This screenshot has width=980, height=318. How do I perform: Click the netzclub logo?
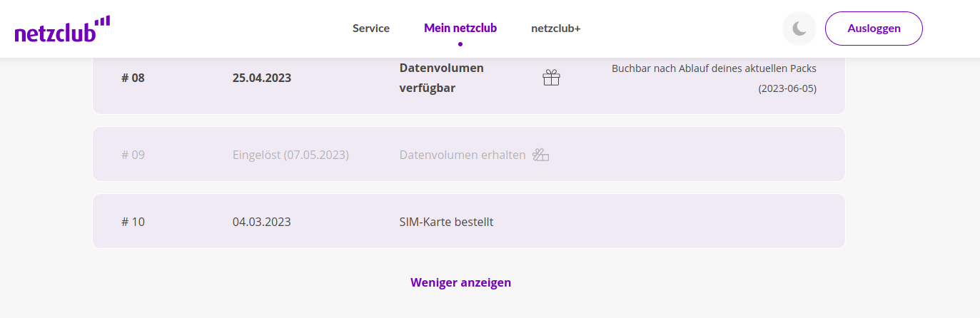click(x=62, y=29)
